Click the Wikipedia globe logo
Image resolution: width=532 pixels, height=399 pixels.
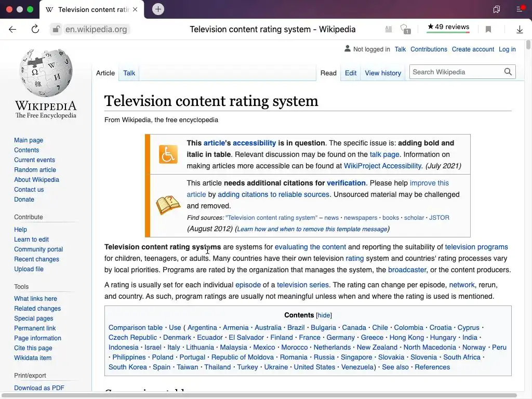point(46,73)
